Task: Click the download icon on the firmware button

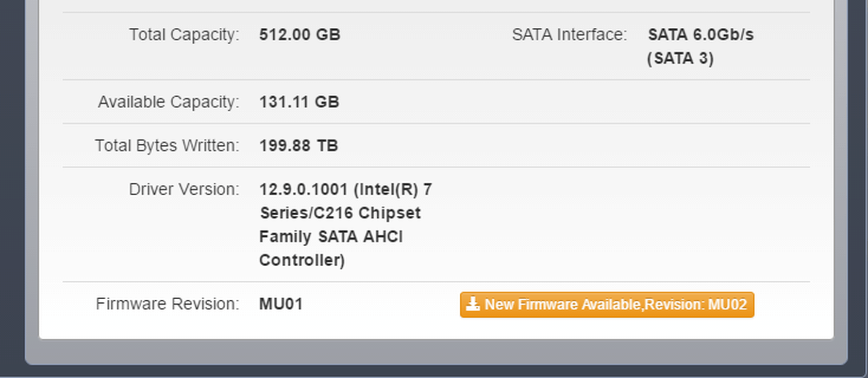Action: (x=473, y=304)
